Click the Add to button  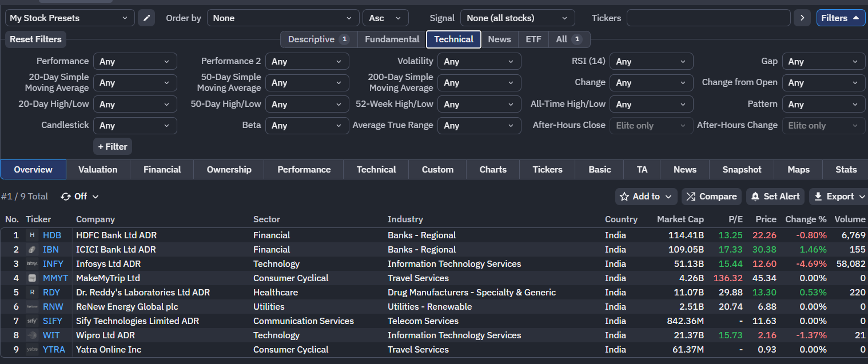pyautogui.click(x=646, y=197)
